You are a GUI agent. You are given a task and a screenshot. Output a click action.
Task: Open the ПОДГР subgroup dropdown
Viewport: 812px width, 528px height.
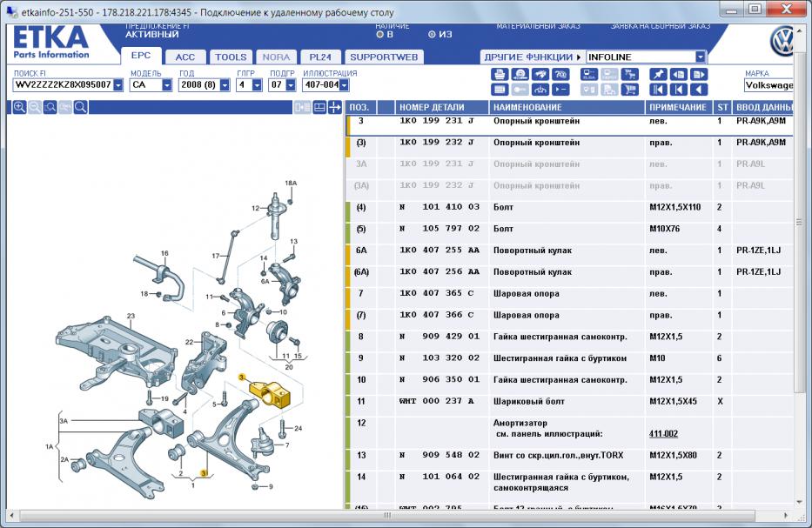point(291,85)
